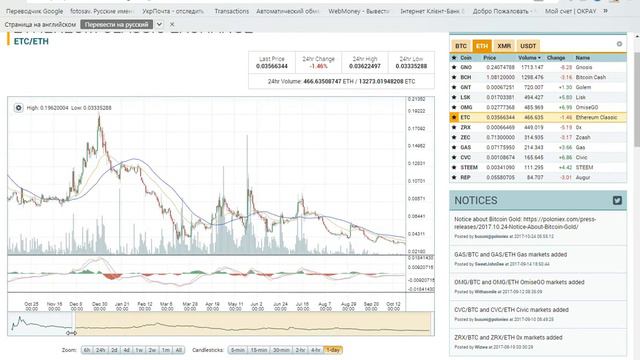Sort markets by Name column

pyautogui.click(x=583, y=58)
